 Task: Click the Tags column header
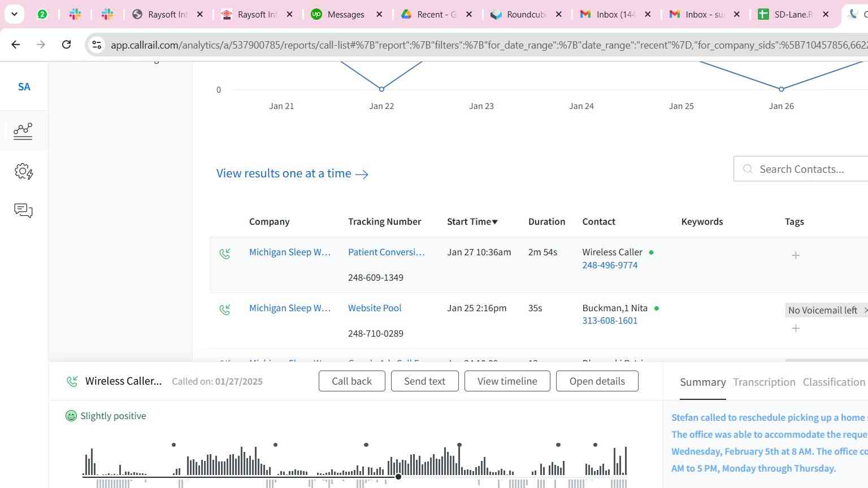click(x=794, y=221)
